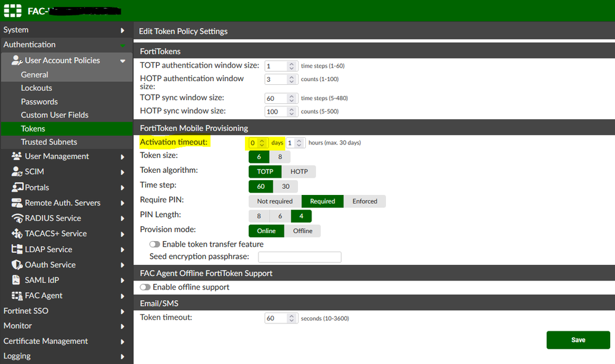
Task: Expand the System menu
Action: click(x=37, y=29)
